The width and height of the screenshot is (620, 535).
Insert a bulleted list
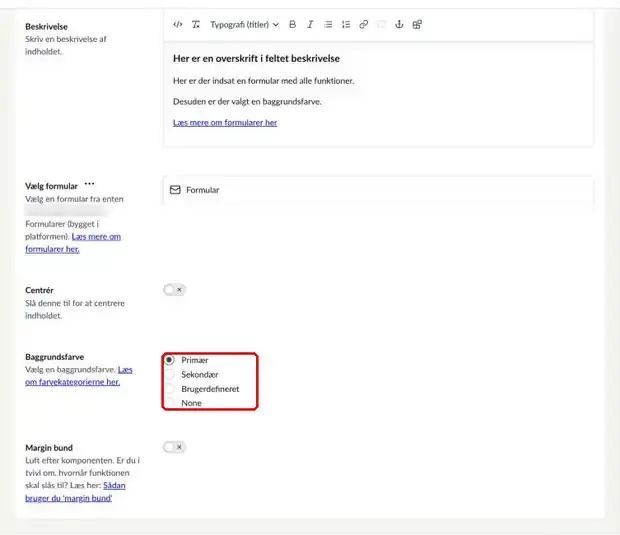pyautogui.click(x=328, y=25)
